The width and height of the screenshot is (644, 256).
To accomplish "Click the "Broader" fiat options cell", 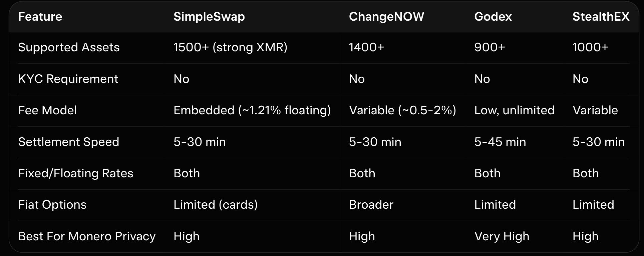I will [371, 205].
